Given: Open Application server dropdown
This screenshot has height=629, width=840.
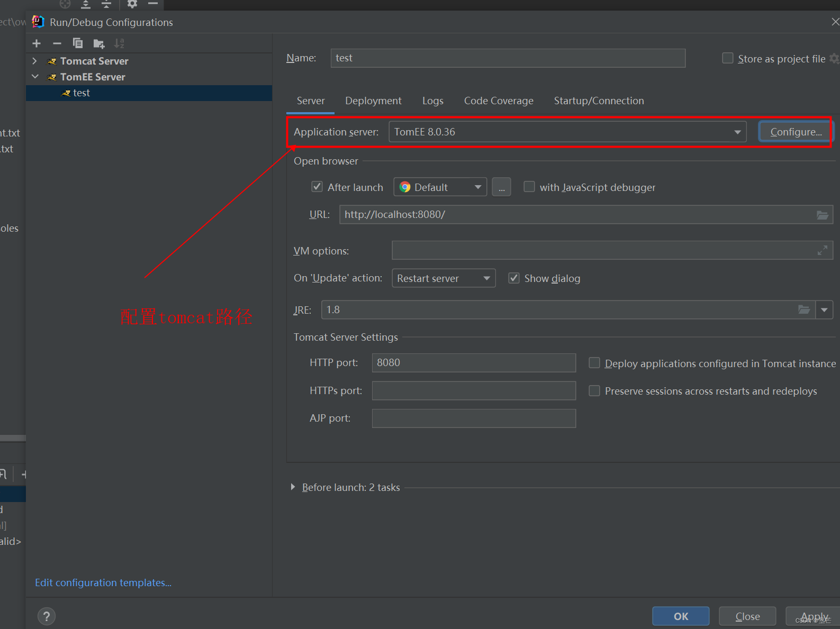Looking at the screenshot, I should 567,132.
